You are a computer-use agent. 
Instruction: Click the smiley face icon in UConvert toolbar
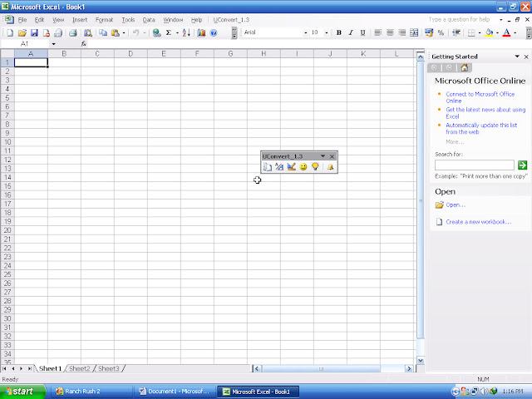(x=303, y=166)
